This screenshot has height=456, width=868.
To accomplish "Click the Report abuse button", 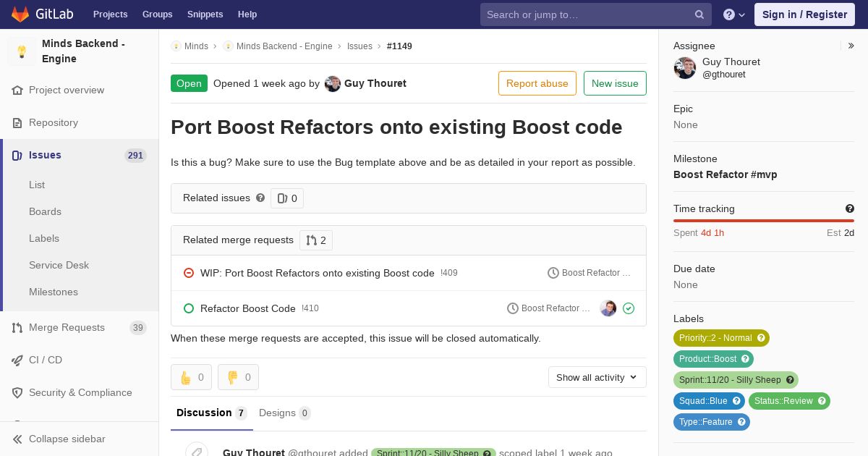I will pyautogui.click(x=537, y=83).
